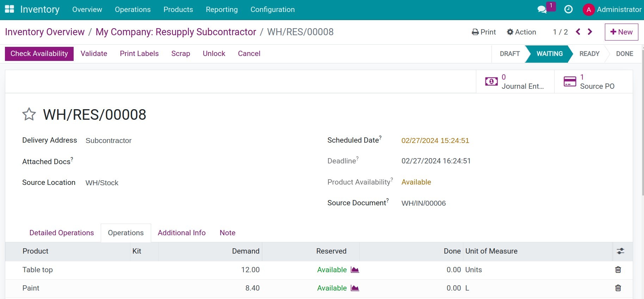The width and height of the screenshot is (644, 299).
Task: Go to next record arrow
Action: 590,32
